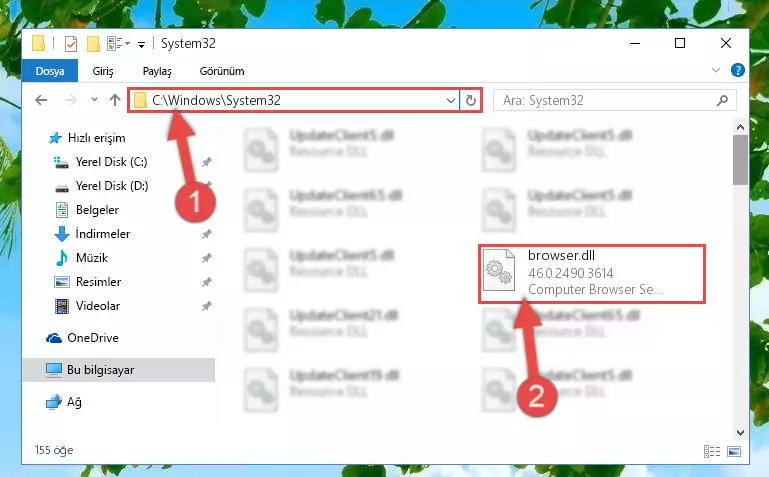
Task: Expand the address bar history dropdown
Action: 451,100
